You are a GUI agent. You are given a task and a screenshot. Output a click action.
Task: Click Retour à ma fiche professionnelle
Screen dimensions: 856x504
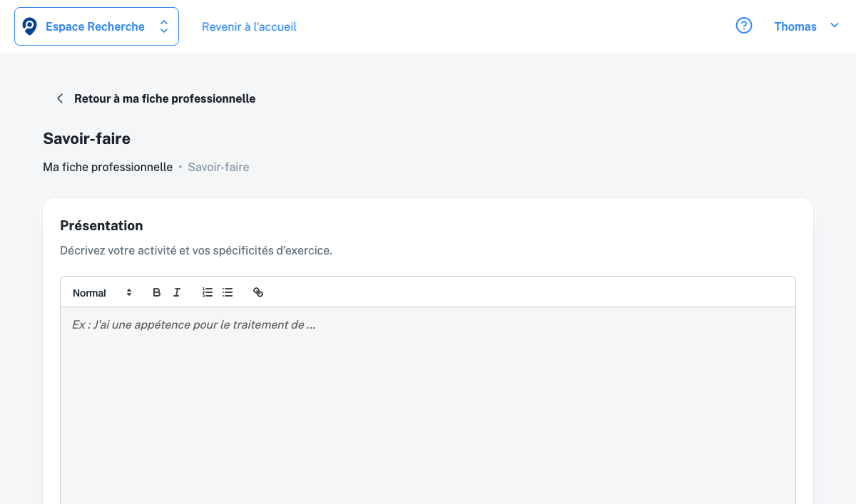165,98
